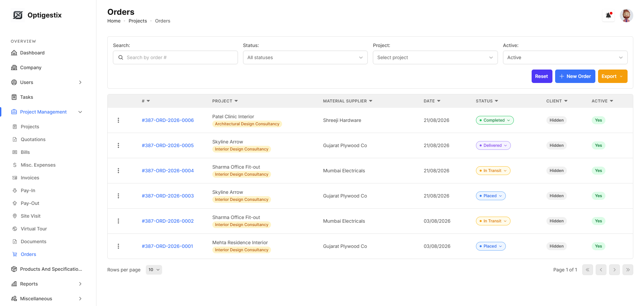Go to Projects breadcrumb
Image resolution: width=644 pixels, height=306 pixels.
[138, 21]
